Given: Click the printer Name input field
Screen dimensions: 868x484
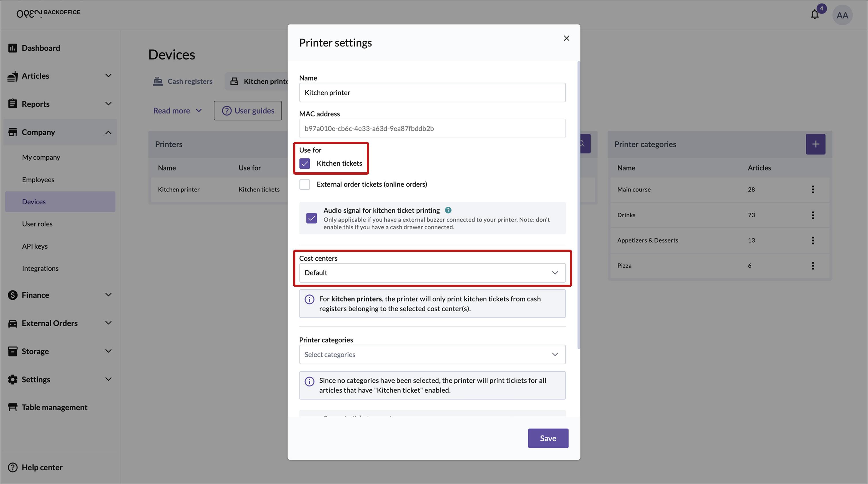Looking at the screenshot, I should click(x=432, y=92).
